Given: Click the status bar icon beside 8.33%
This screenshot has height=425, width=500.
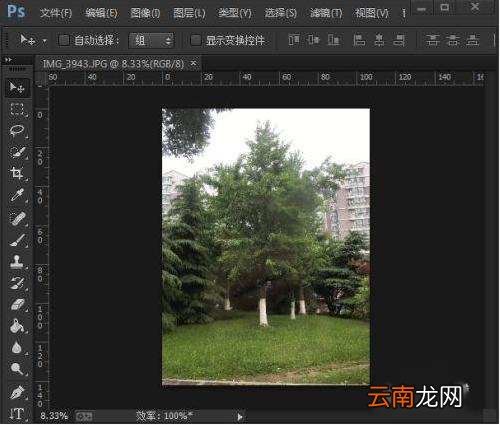Looking at the screenshot, I should coord(84,416).
